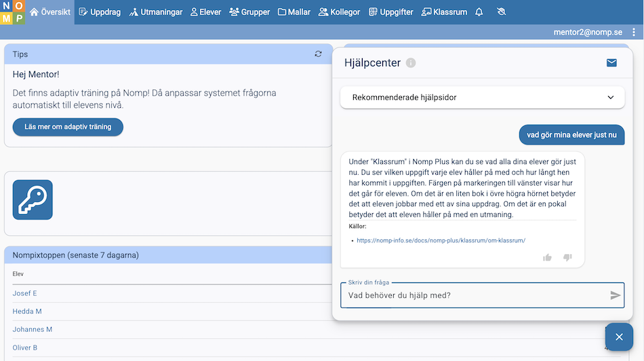Screen dimensions: 644x361
Task: Go to Utmaningar
Action: (x=156, y=12)
